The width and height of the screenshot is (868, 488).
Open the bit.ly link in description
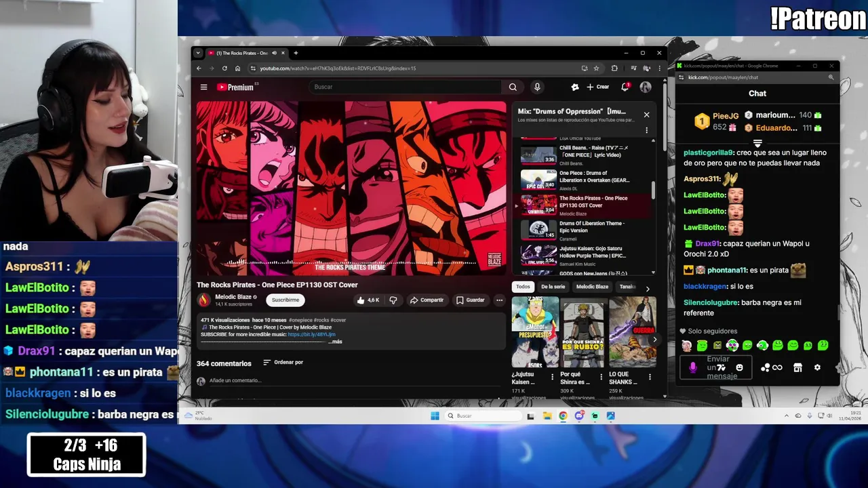pos(311,334)
